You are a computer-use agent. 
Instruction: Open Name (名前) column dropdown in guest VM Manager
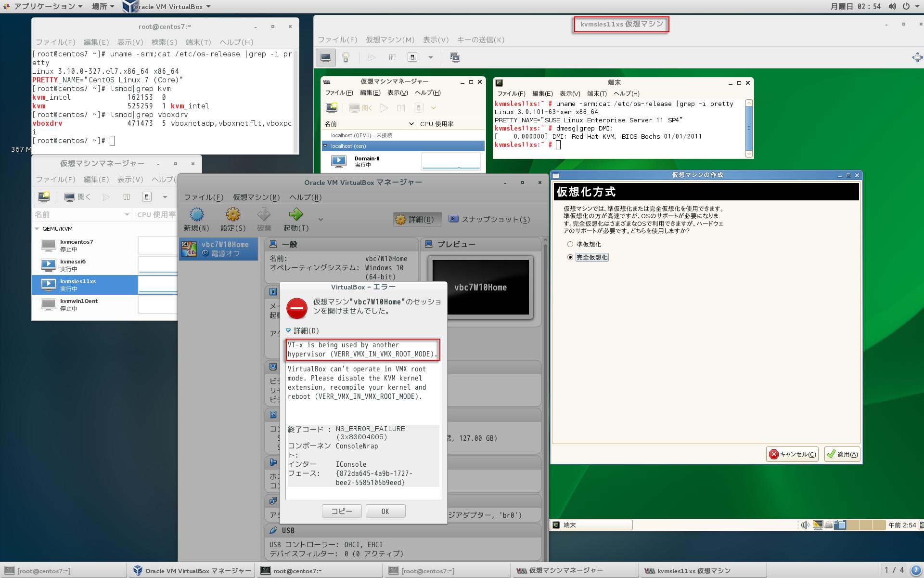(x=411, y=124)
